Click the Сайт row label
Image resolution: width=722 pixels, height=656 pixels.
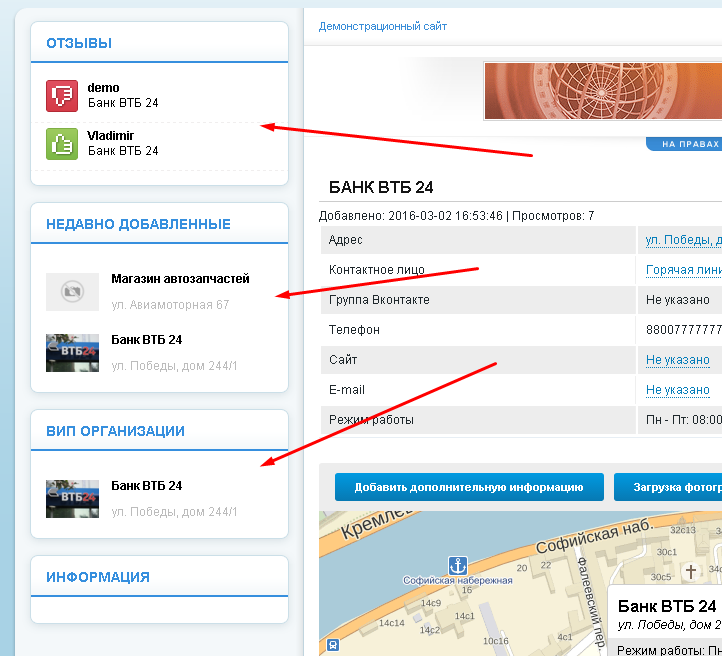click(343, 360)
